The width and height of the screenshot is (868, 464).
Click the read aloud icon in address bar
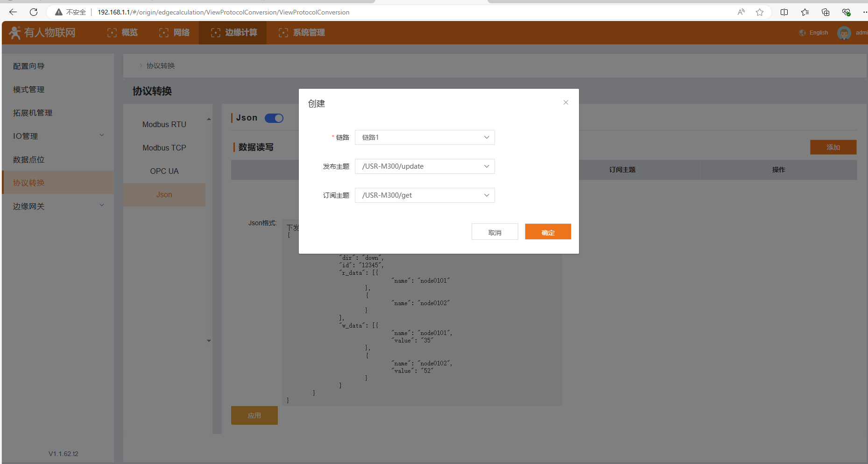741,12
